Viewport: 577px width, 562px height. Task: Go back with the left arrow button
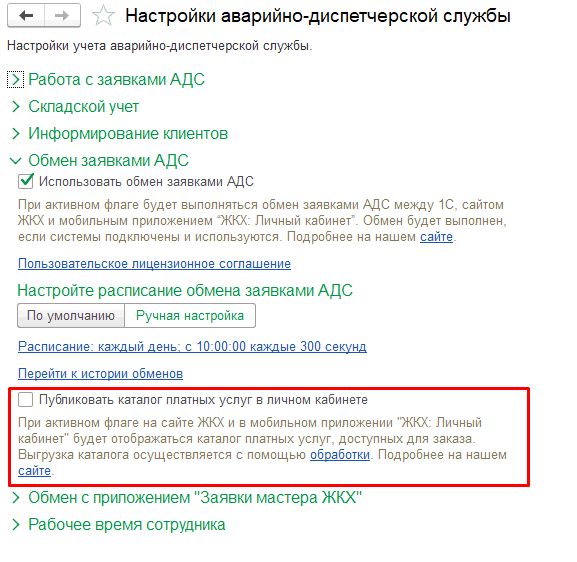[26, 15]
